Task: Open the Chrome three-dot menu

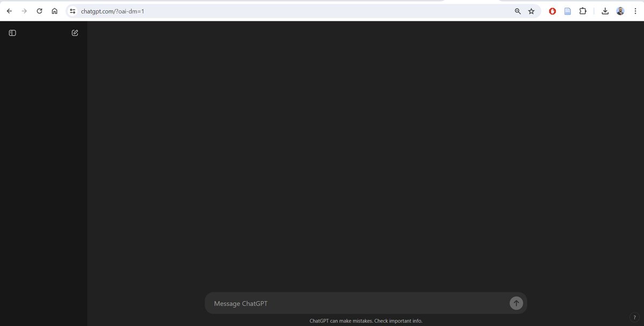Action: (x=635, y=11)
